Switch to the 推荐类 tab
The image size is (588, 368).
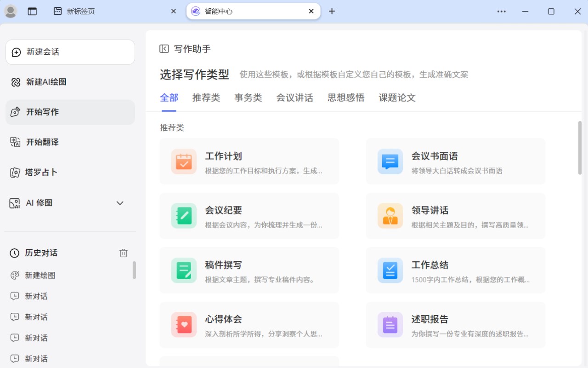pos(206,98)
